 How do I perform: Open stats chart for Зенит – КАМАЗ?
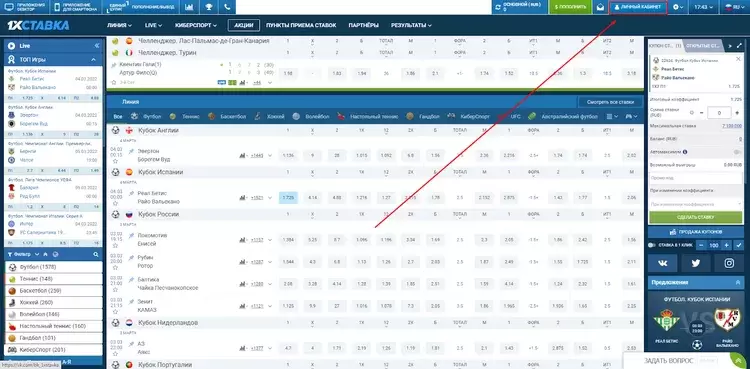(x=242, y=305)
